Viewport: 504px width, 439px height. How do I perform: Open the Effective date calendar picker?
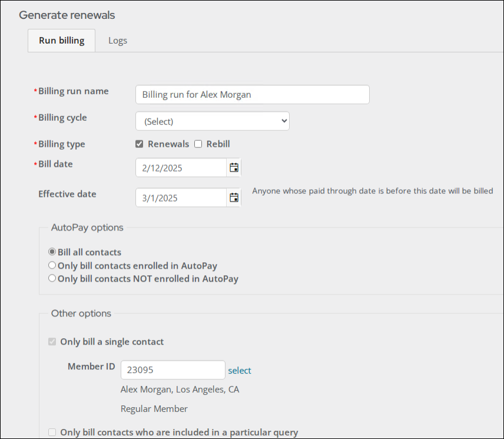(234, 197)
